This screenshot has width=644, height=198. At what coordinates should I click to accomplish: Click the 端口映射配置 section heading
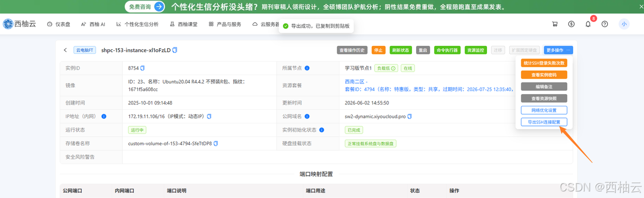click(316, 174)
